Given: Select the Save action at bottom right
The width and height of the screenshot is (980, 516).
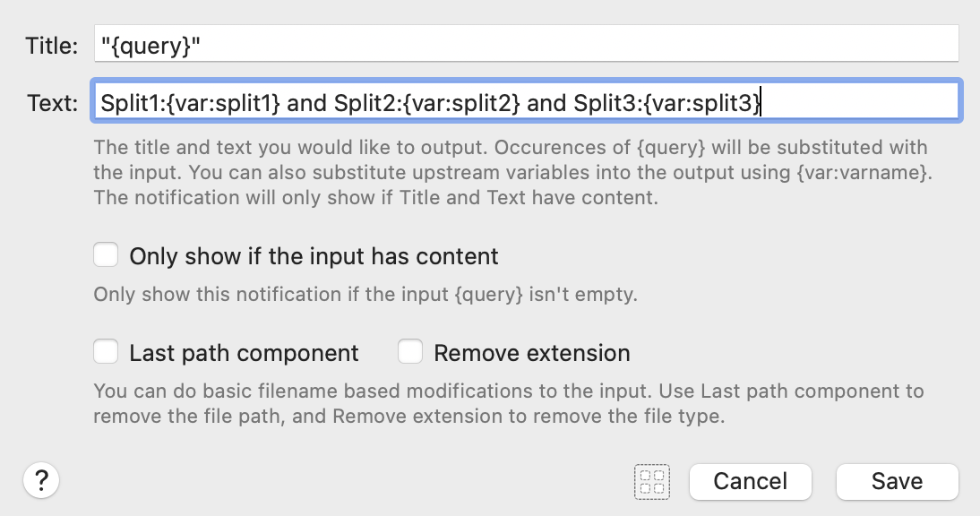Looking at the screenshot, I should (x=897, y=481).
